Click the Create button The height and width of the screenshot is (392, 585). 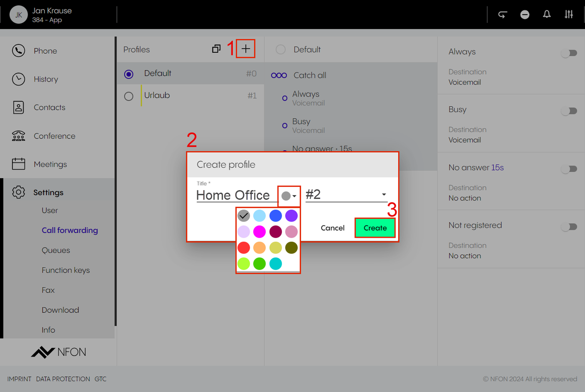tap(375, 228)
